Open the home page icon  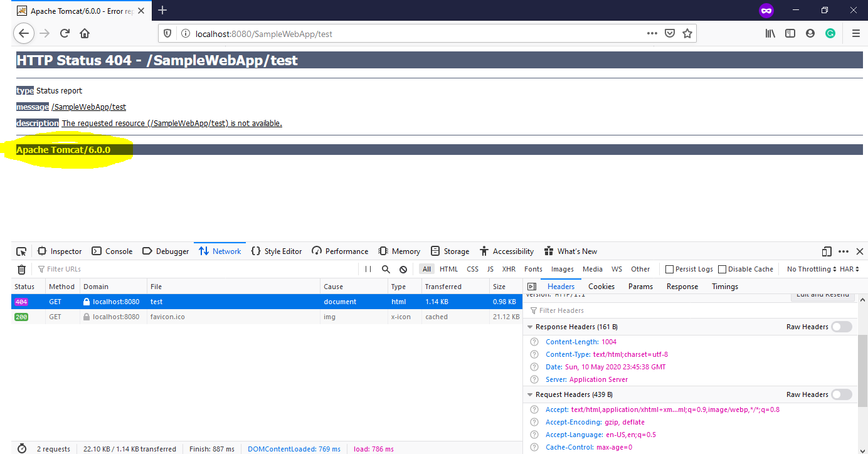(x=85, y=33)
